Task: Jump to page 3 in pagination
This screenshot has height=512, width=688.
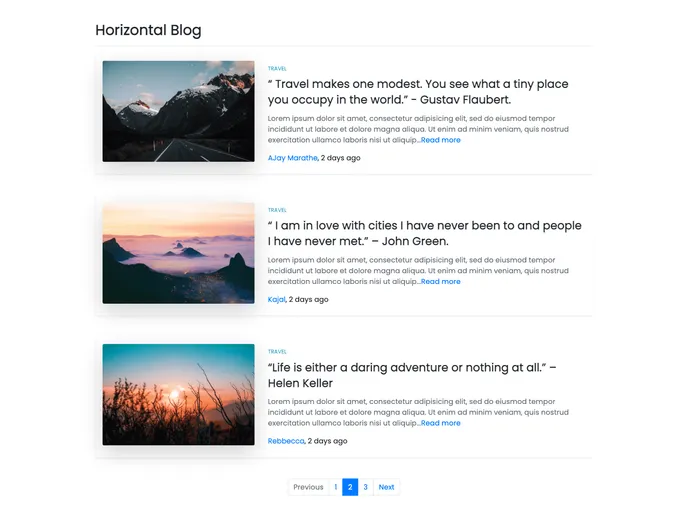Action: pos(365,487)
